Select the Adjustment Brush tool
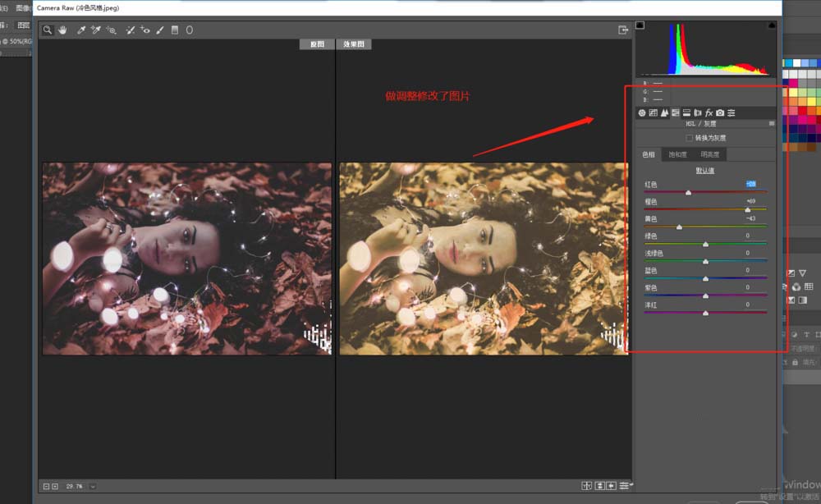Image resolution: width=821 pixels, height=504 pixels. point(159,30)
